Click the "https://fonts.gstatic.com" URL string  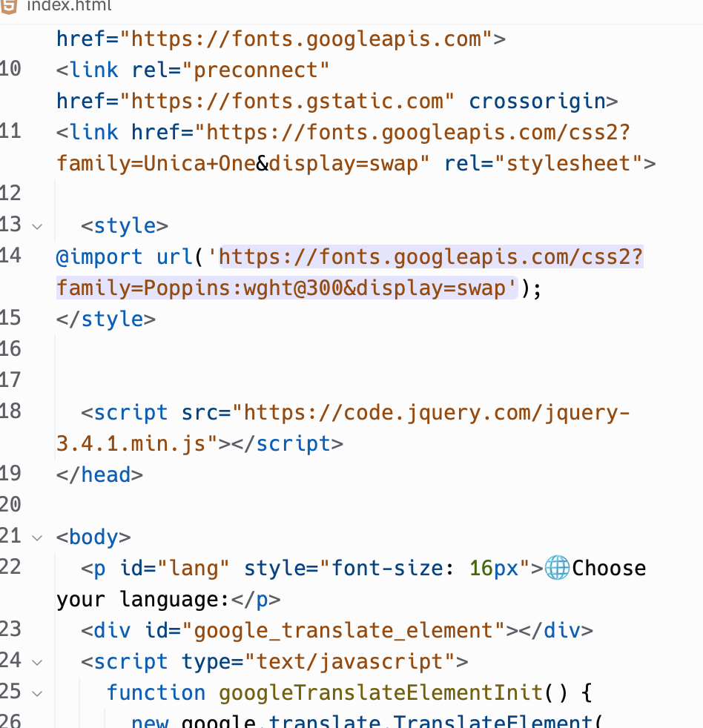tap(287, 102)
